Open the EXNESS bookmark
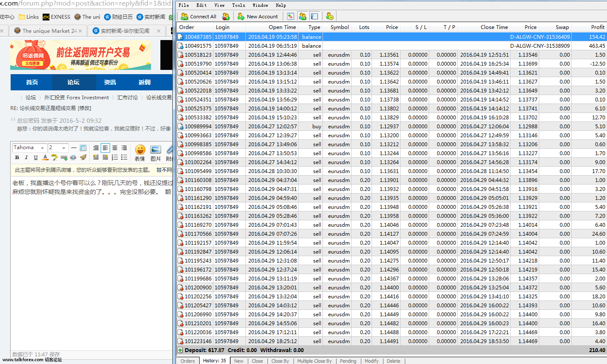Image resolution: width=607 pixels, height=364 pixels. 56,17
